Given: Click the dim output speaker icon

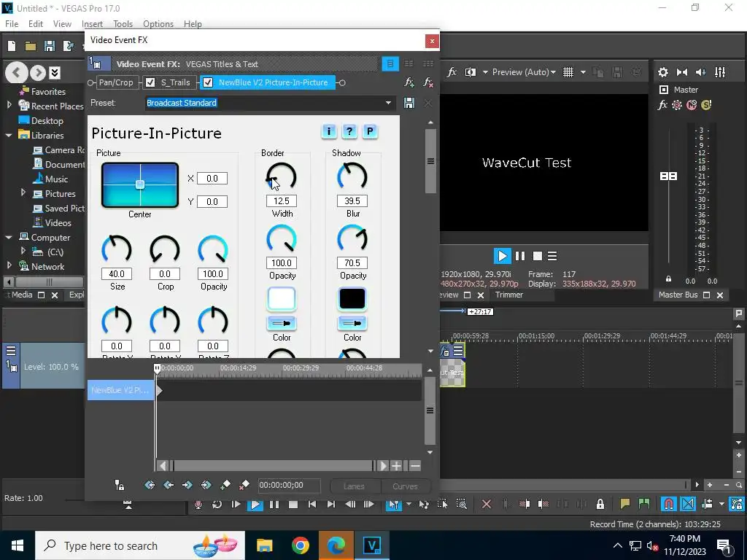Looking at the screenshot, I should pos(701,72).
